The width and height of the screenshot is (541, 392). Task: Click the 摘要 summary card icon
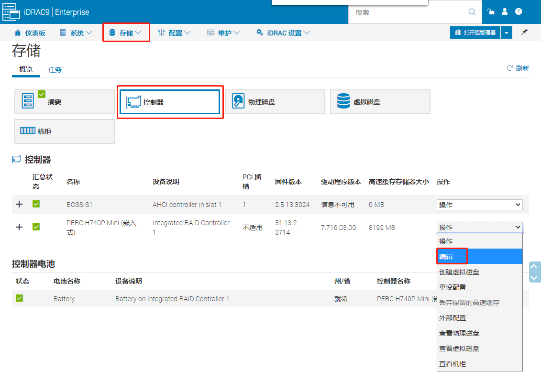(27, 101)
